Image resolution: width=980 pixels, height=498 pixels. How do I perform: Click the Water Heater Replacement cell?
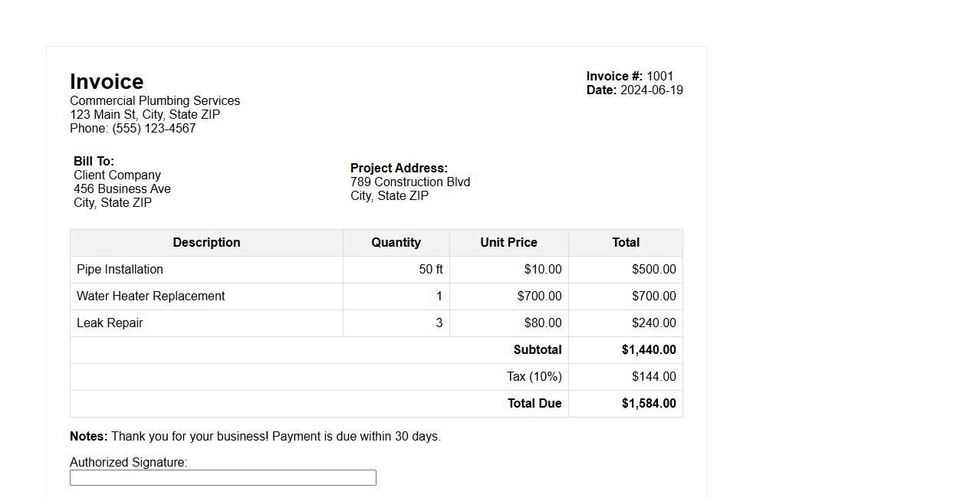pyautogui.click(x=150, y=296)
